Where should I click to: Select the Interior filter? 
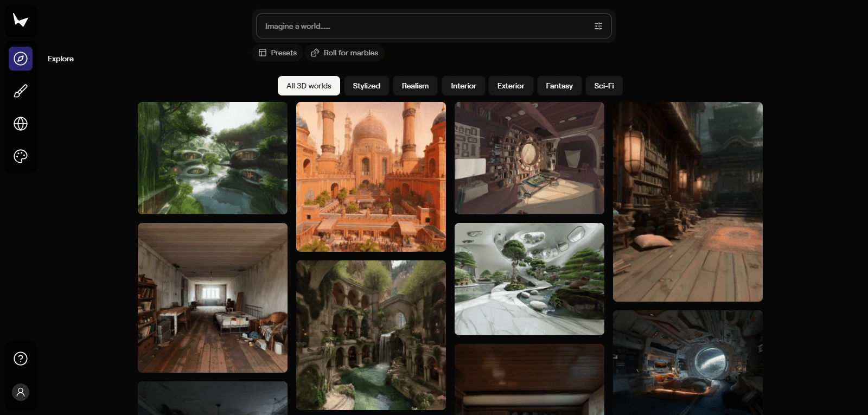point(463,86)
